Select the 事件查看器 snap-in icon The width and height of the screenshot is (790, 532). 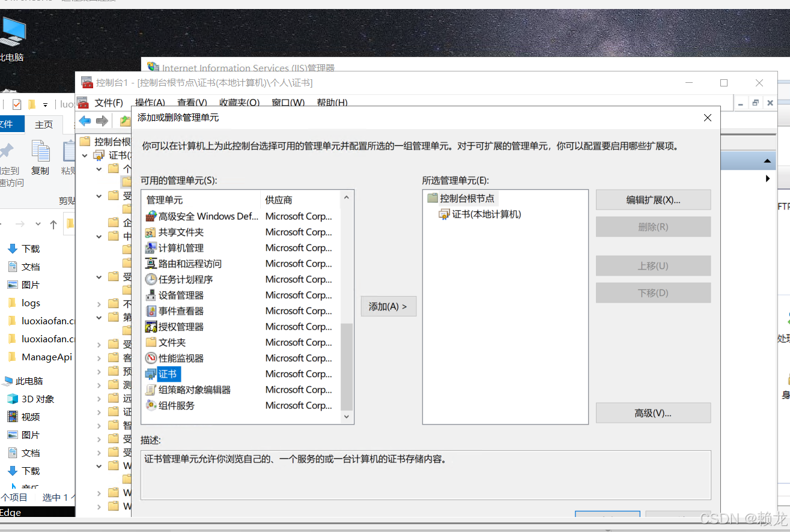point(151,310)
